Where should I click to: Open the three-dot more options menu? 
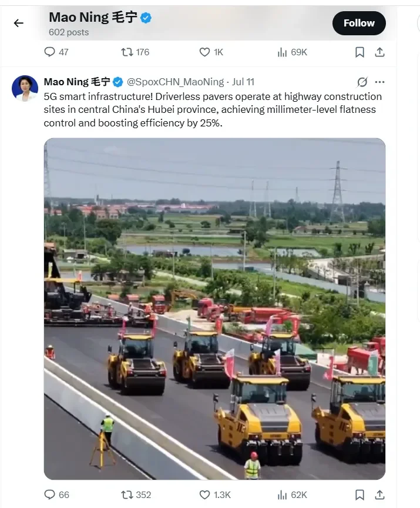coord(379,82)
